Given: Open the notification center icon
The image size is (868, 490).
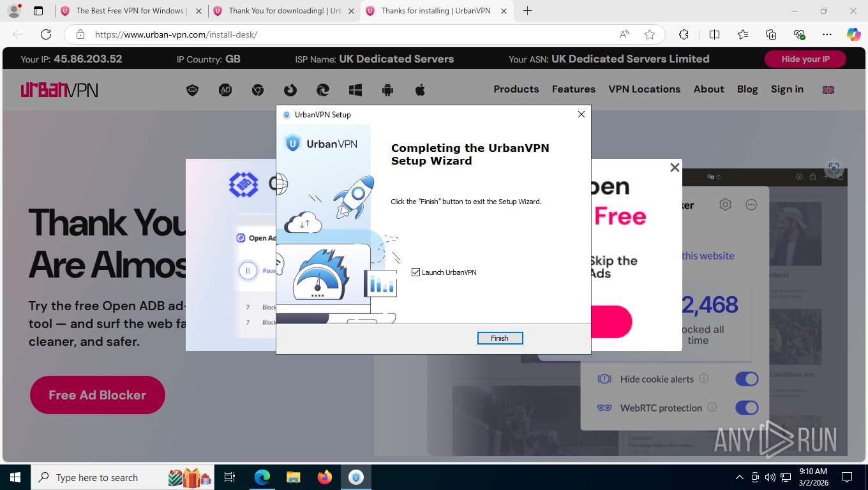Looking at the screenshot, I should [847, 477].
